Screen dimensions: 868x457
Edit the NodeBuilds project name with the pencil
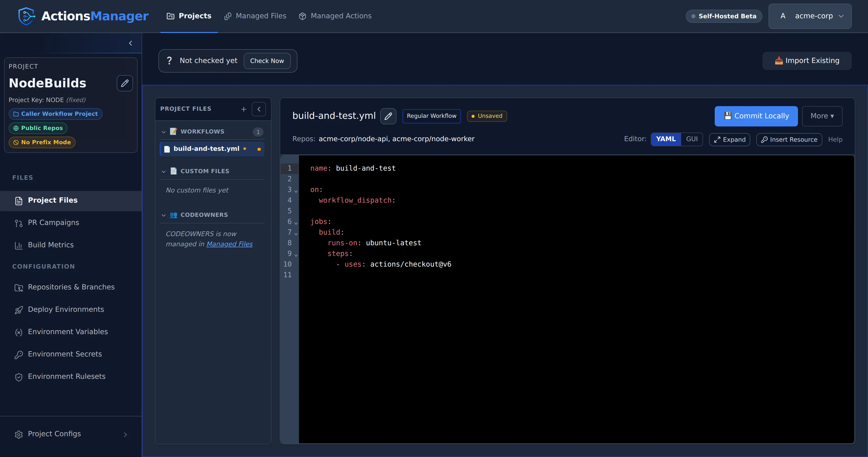[x=125, y=83]
